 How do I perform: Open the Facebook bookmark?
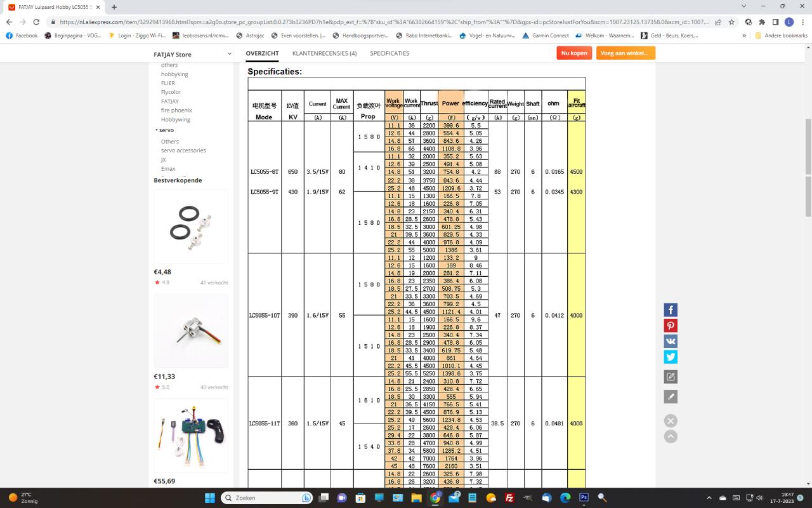click(22, 36)
